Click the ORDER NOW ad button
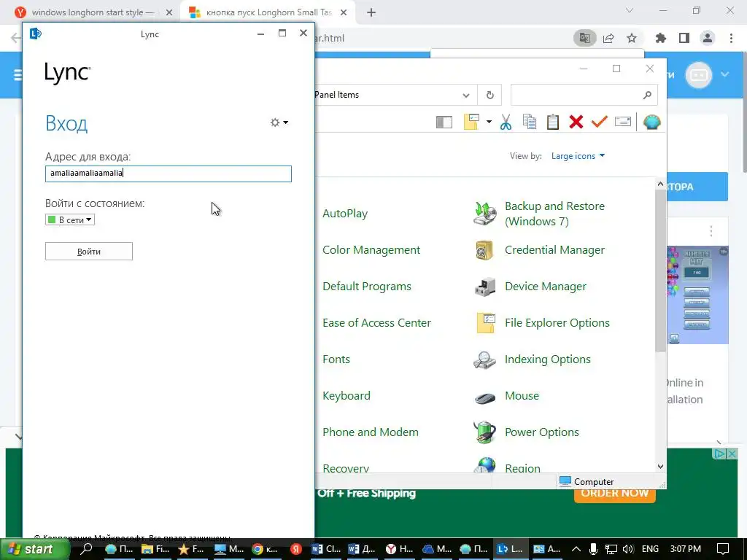747x560 pixels. [614, 494]
